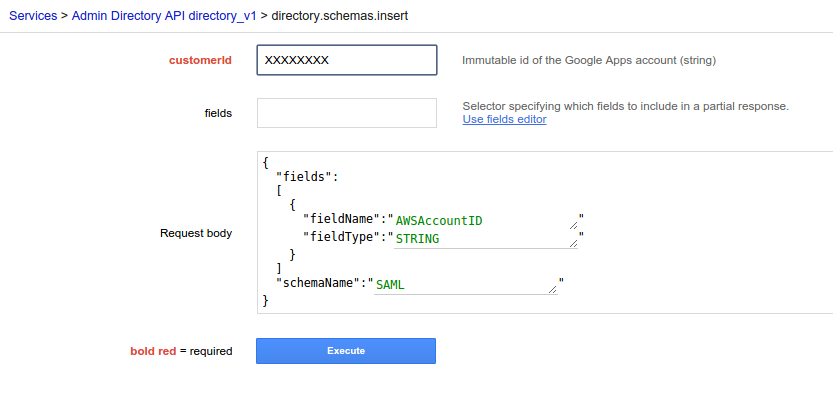Click the Execute button

coord(346,351)
